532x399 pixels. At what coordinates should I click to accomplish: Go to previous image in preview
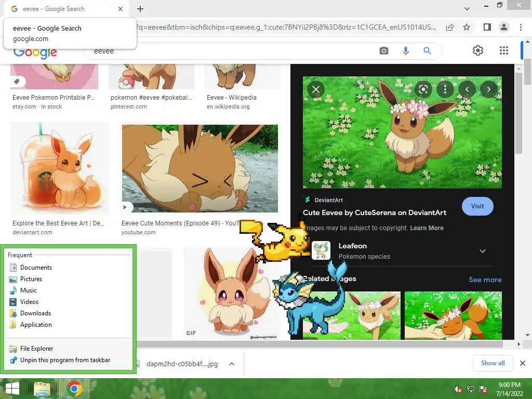point(467,89)
